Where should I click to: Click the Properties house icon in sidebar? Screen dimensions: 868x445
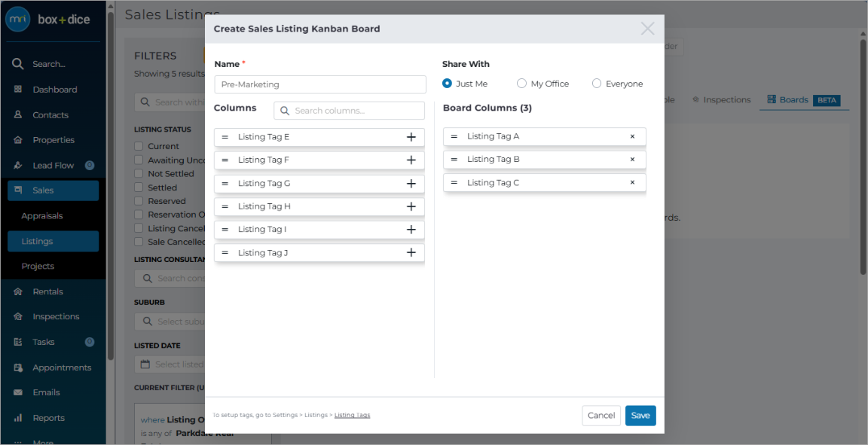point(18,140)
